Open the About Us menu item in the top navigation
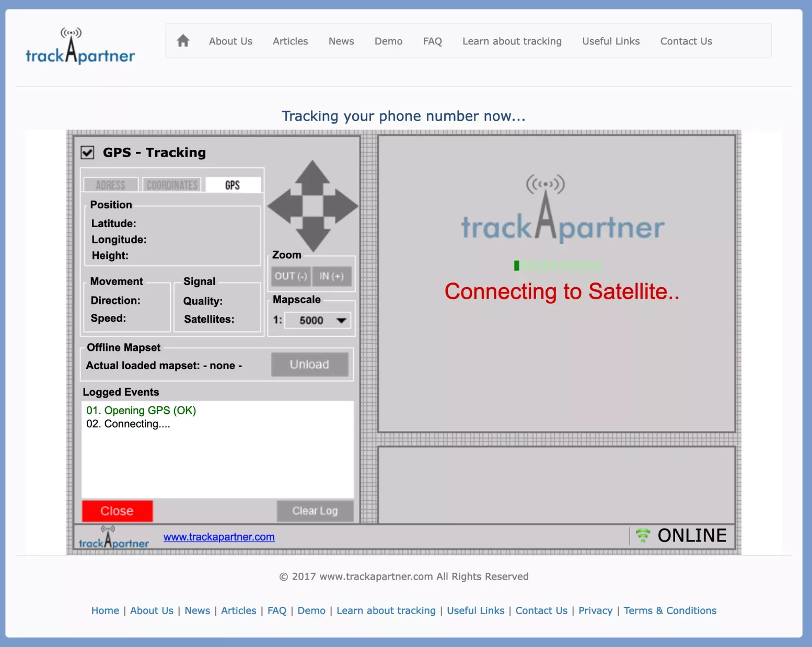This screenshot has width=812, height=647. pyautogui.click(x=230, y=41)
